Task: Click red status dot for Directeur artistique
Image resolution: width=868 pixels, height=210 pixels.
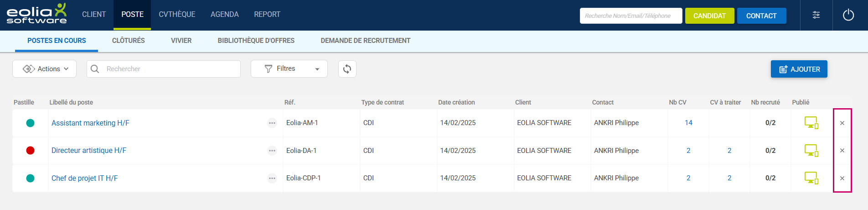Action: click(x=30, y=151)
